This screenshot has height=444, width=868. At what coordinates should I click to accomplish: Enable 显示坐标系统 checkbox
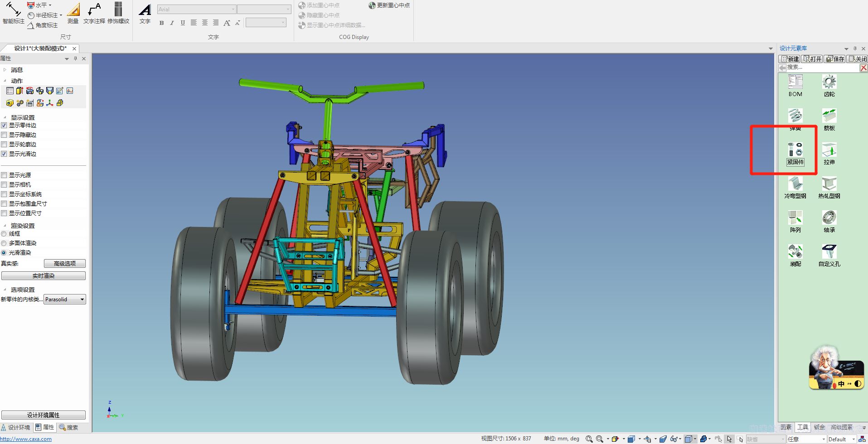point(4,194)
